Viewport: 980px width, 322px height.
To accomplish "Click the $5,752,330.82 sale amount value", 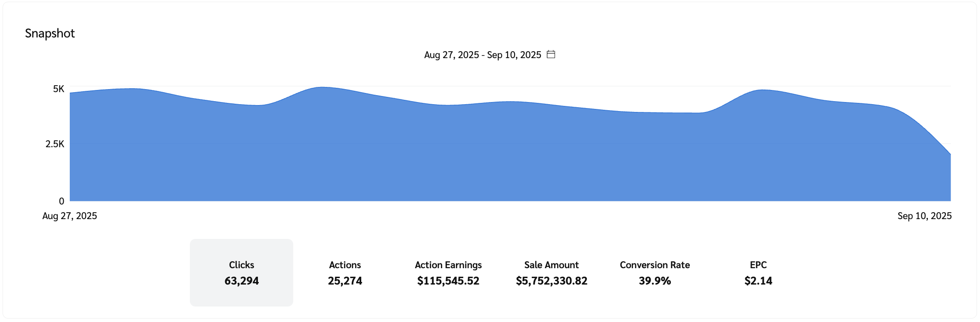I will (x=551, y=281).
